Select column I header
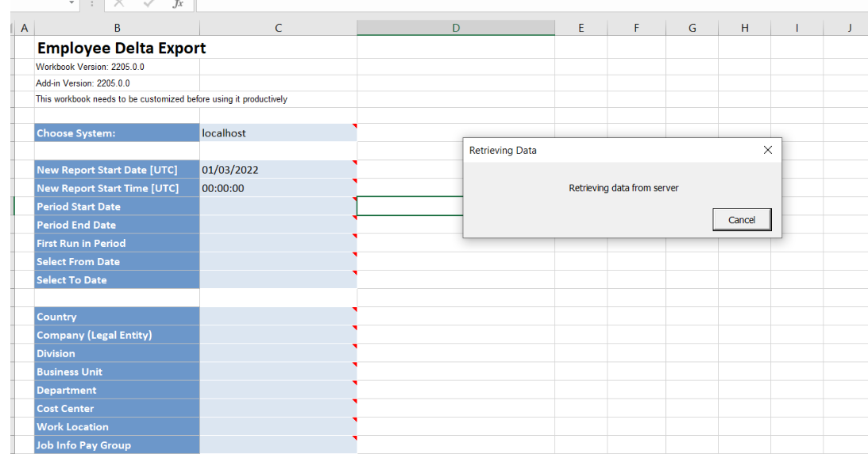Viewport: 868px width, 458px height. click(797, 28)
